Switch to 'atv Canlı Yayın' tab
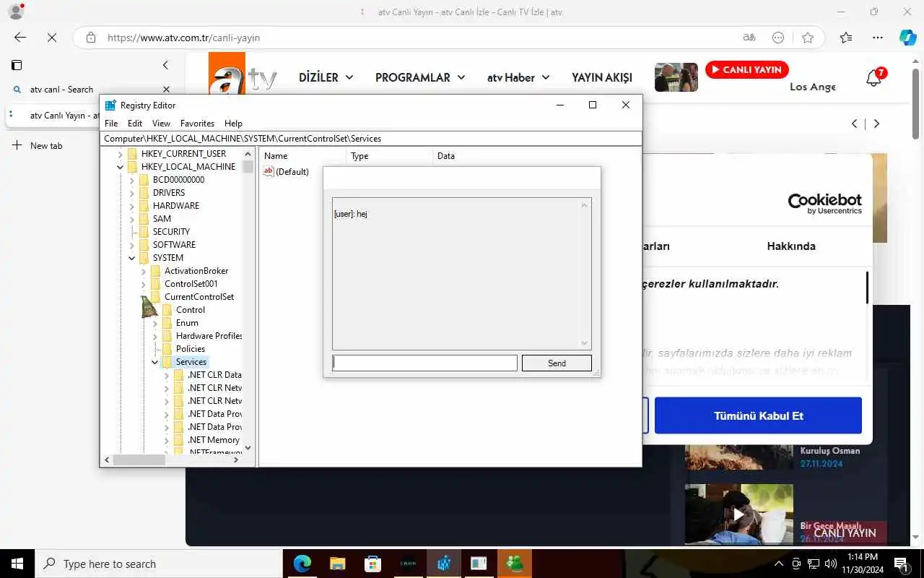924x578 pixels. tap(53, 115)
